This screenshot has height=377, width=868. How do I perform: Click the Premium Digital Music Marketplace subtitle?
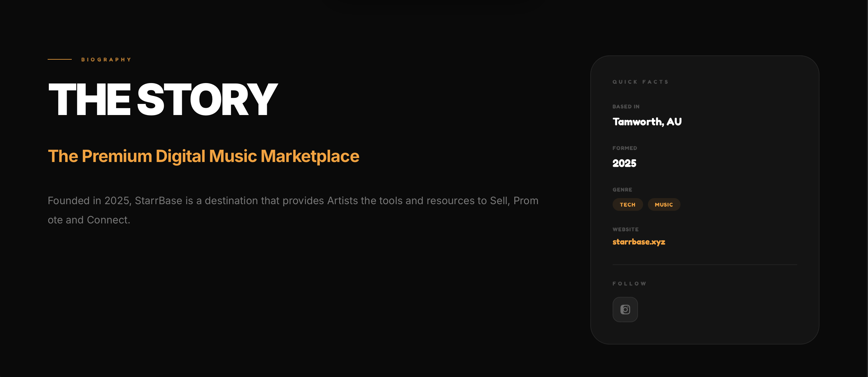click(204, 156)
